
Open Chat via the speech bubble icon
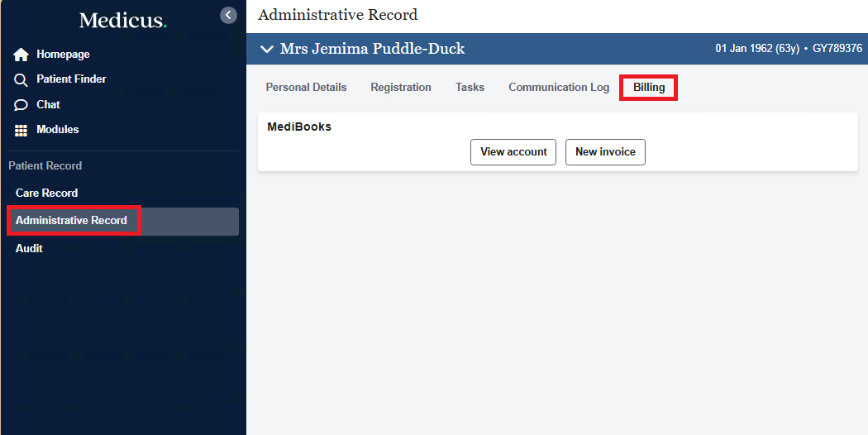pos(21,105)
